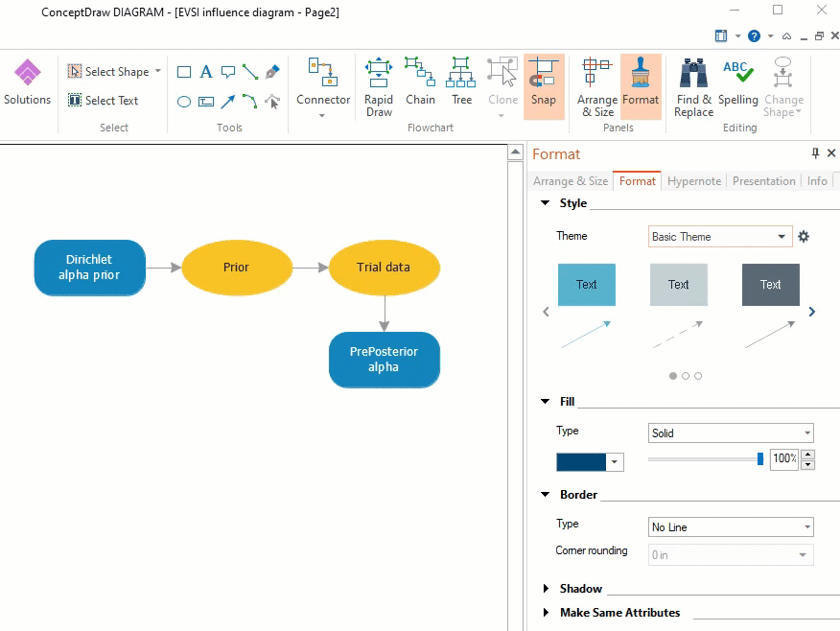
Task: Switch to the Info tab
Action: (x=817, y=181)
